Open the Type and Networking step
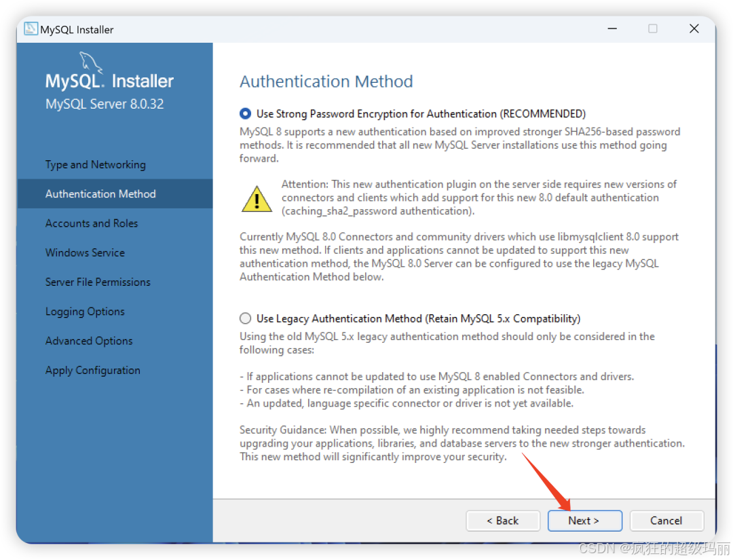Screen dimensions: 733x560 click(x=96, y=164)
